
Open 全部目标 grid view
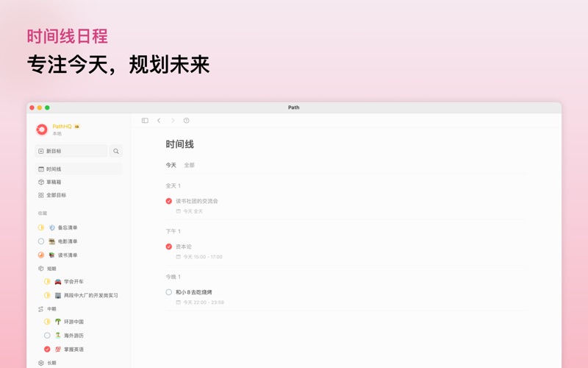(x=56, y=196)
